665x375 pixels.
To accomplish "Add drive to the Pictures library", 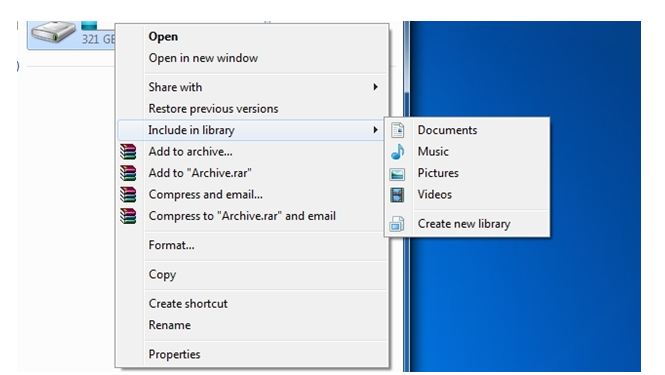I will 438,173.
